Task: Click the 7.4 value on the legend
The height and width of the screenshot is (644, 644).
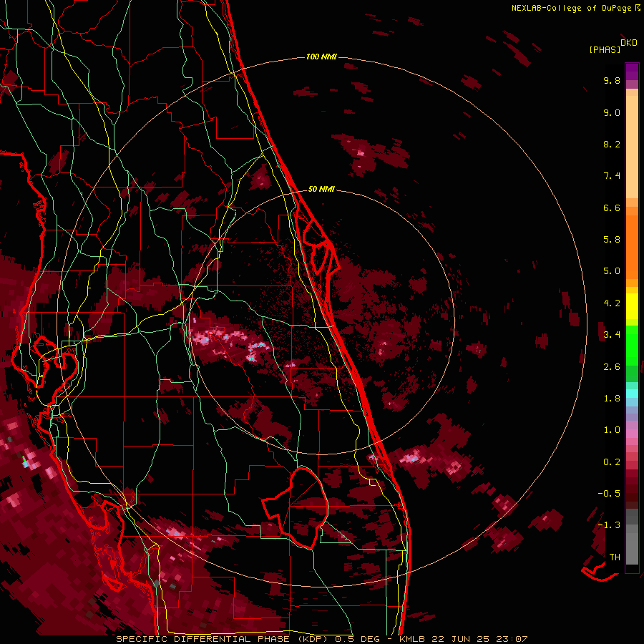Action: pyautogui.click(x=612, y=176)
